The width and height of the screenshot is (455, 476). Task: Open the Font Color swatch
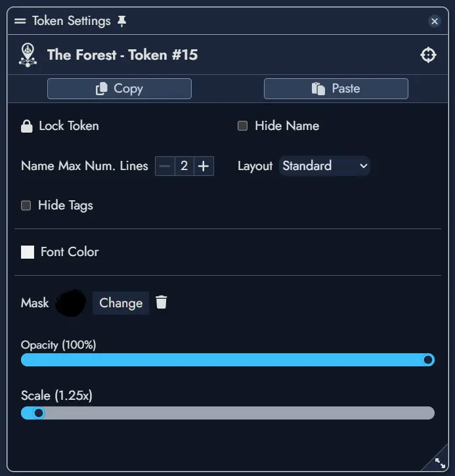[x=28, y=252]
